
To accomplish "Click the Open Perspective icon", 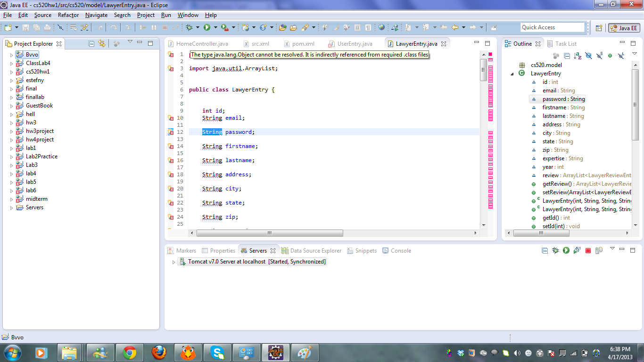I will (x=599, y=28).
